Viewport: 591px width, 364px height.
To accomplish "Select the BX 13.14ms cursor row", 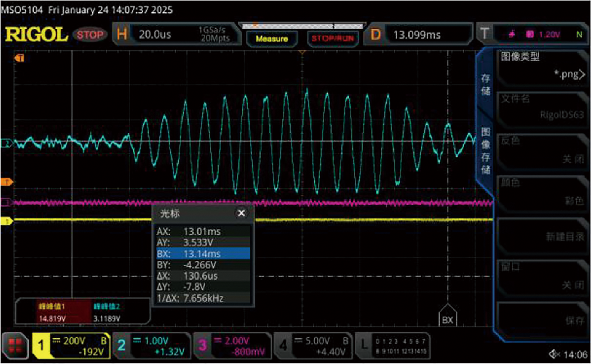I will (x=203, y=254).
